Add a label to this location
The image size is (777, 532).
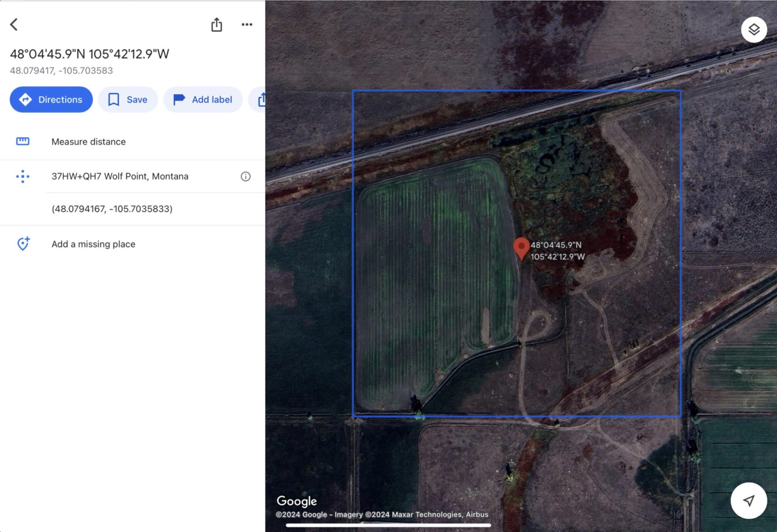203,99
